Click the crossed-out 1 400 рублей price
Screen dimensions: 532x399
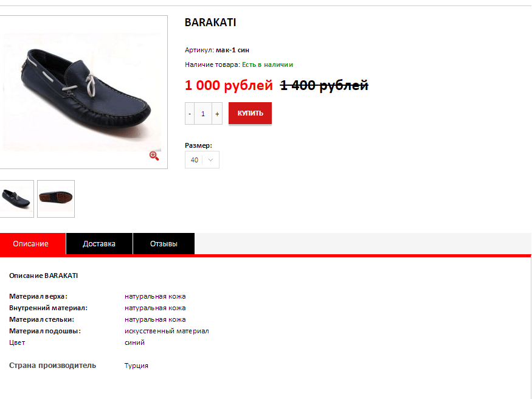click(324, 85)
